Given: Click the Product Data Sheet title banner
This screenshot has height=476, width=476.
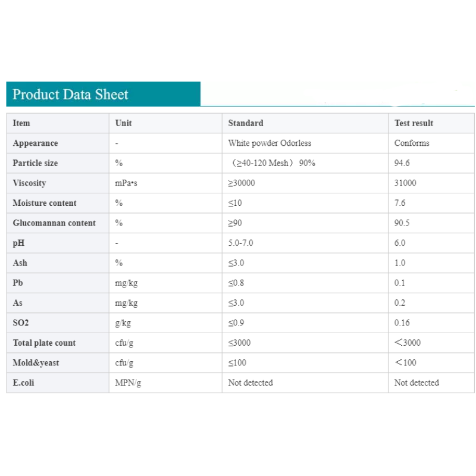Looking at the screenshot, I should click(x=70, y=95).
